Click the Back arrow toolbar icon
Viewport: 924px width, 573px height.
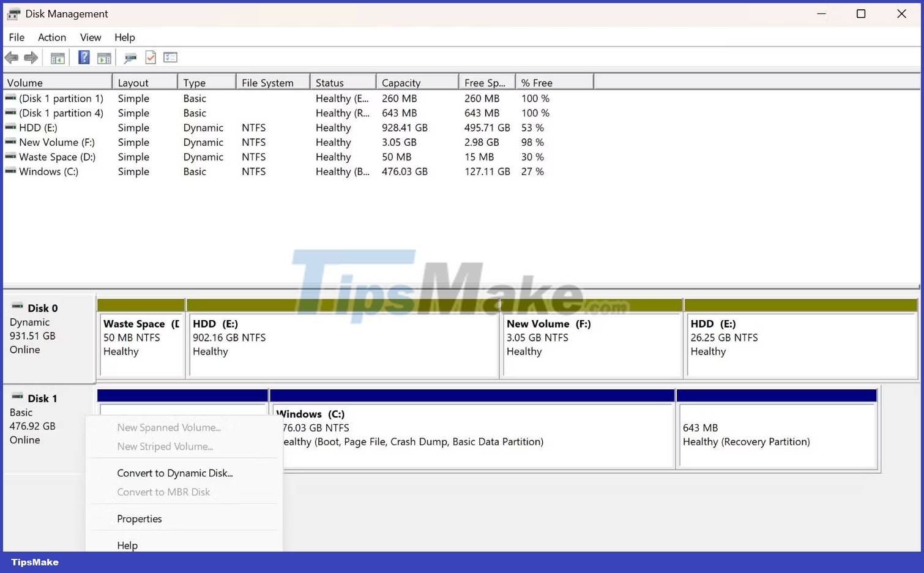(11, 57)
